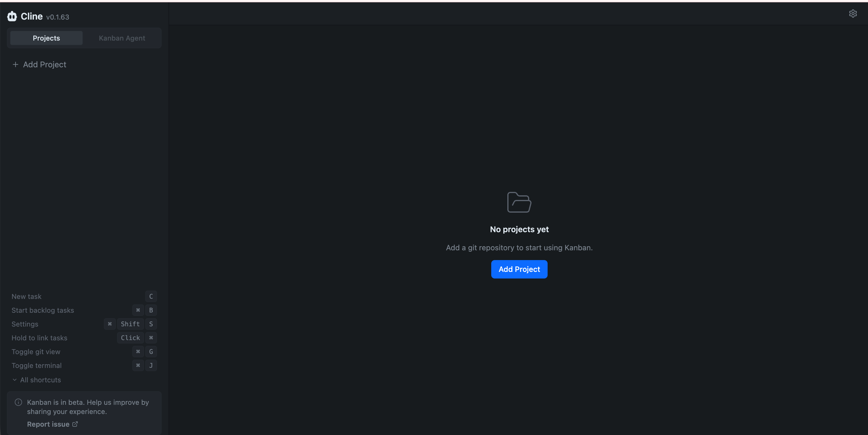Click the empty folder icon
The width and height of the screenshot is (868, 435).
(x=519, y=202)
